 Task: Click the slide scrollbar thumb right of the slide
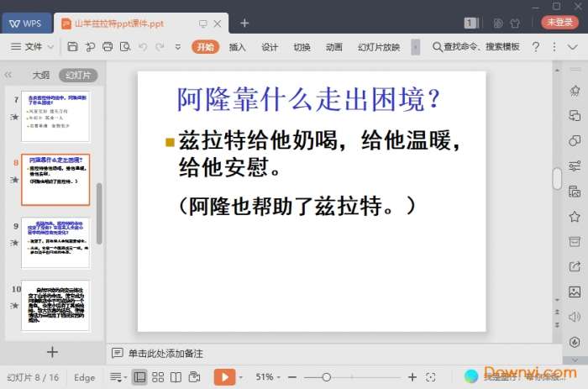click(x=557, y=179)
